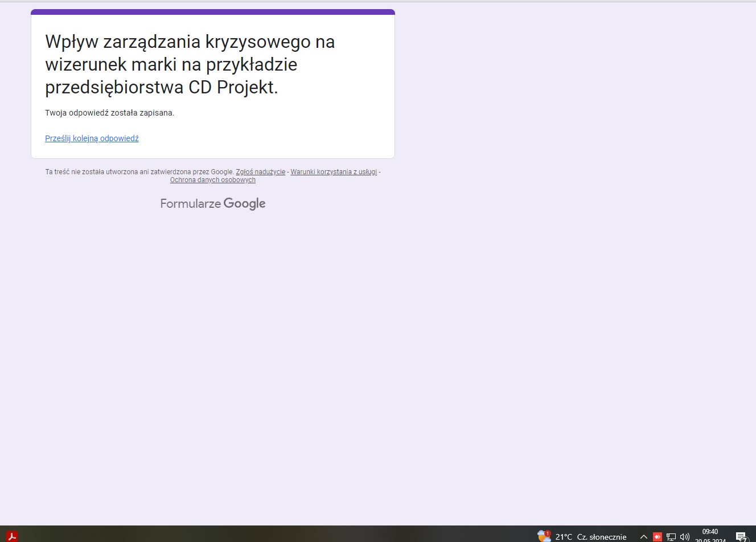Viewport: 756px width, 542px height.
Task: Click the Formularze Google logo
Action: pyautogui.click(x=212, y=203)
